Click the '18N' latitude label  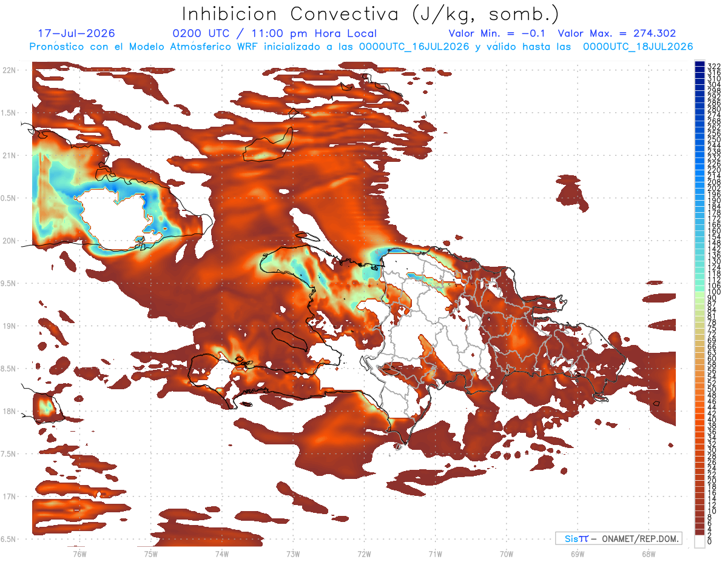[x=8, y=412]
